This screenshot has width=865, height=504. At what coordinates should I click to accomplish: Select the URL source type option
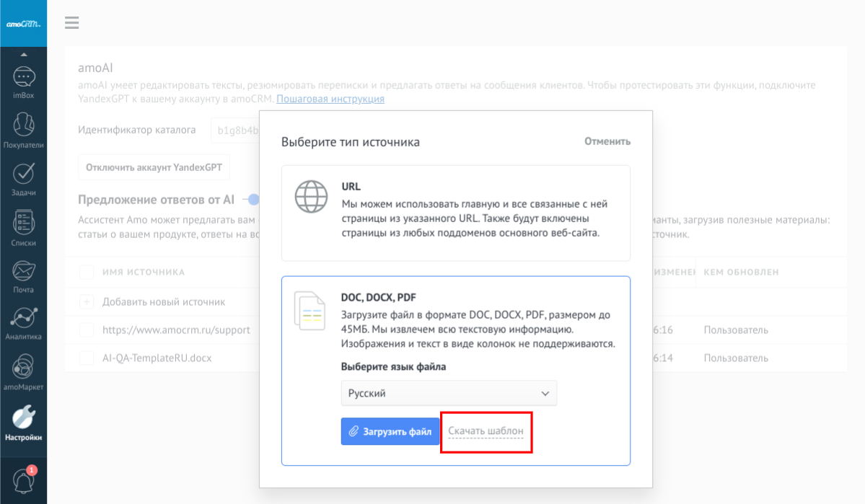point(455,213)
